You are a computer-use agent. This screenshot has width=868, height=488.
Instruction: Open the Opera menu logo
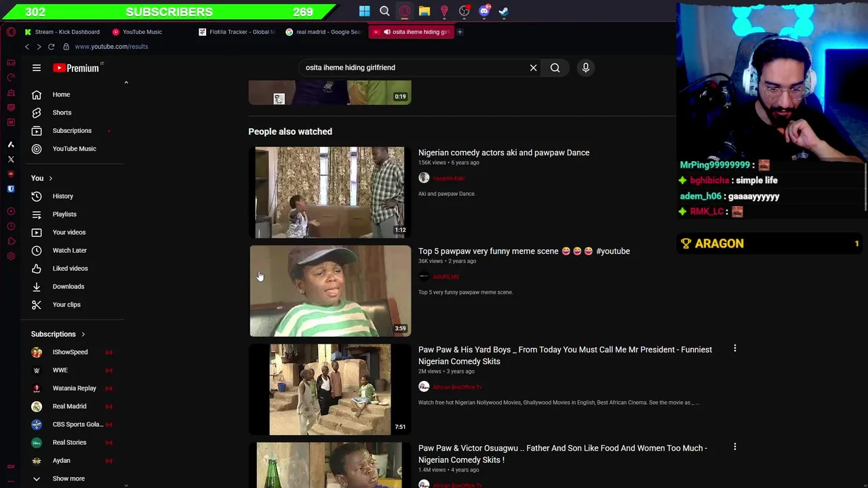pos(11,32)
